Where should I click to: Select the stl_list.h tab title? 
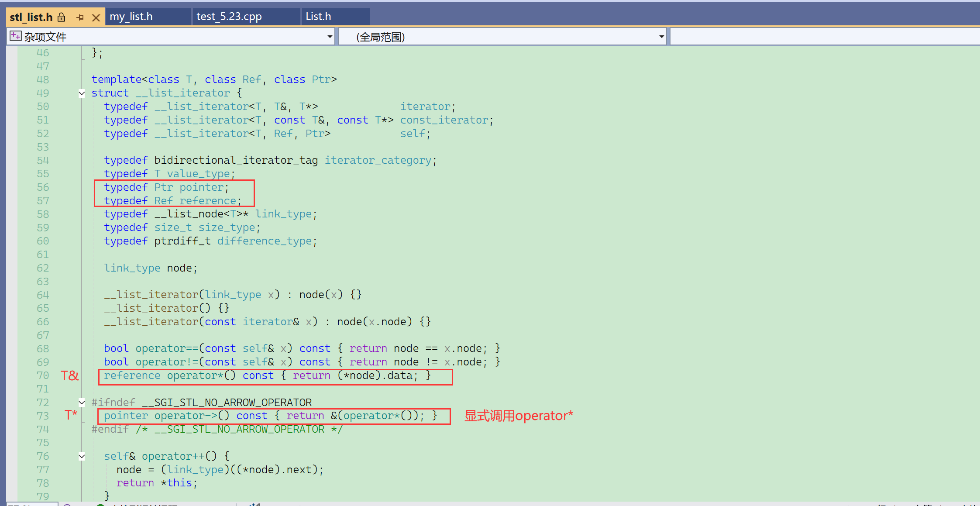(31, 17)
